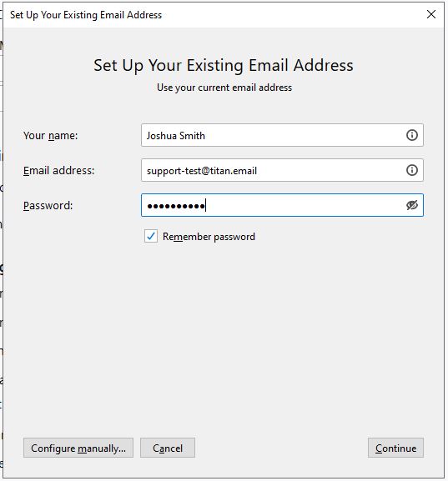Focus the Your name input field
This screenshot has width=448, height=481.
pos(282,135)
